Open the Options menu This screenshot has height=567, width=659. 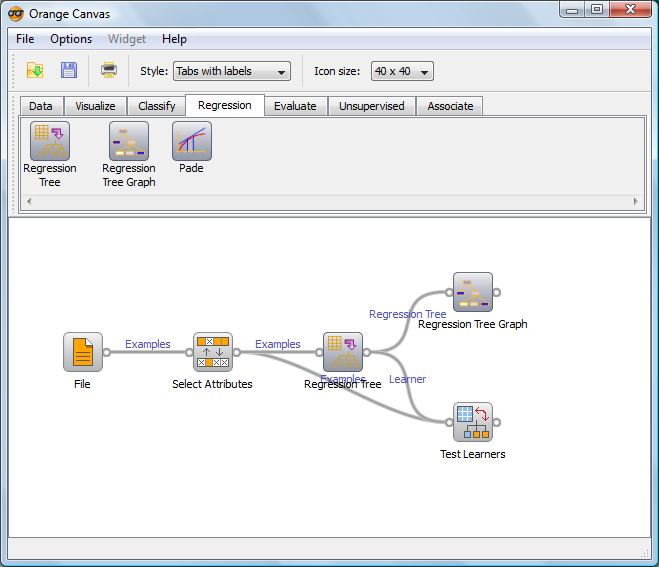(71, 39)
